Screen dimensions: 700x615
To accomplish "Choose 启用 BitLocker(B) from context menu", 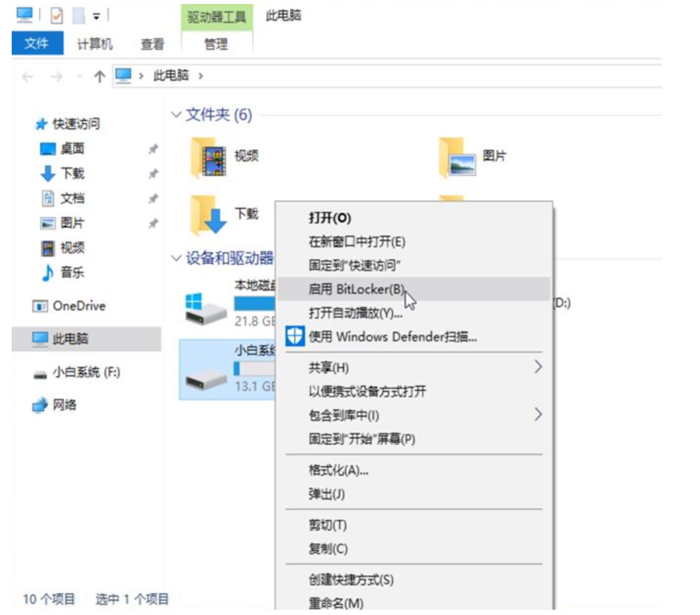I will tap(356, 289).
